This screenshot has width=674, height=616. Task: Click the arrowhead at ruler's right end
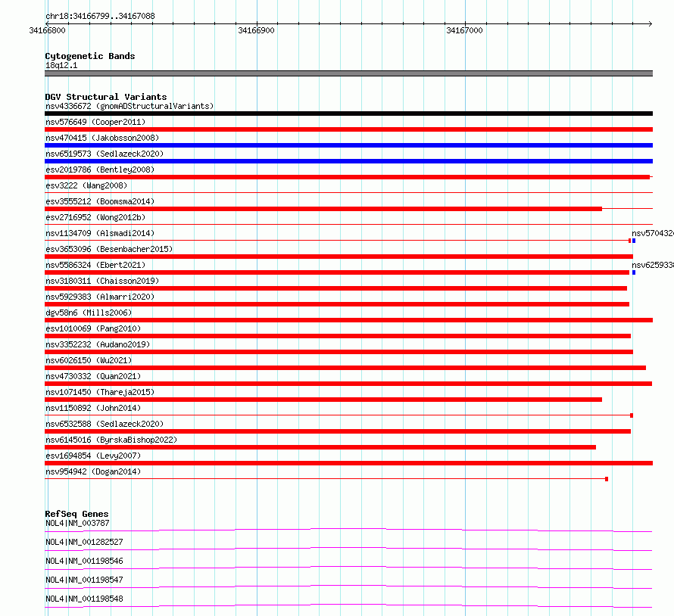click(x=651, y=23)
